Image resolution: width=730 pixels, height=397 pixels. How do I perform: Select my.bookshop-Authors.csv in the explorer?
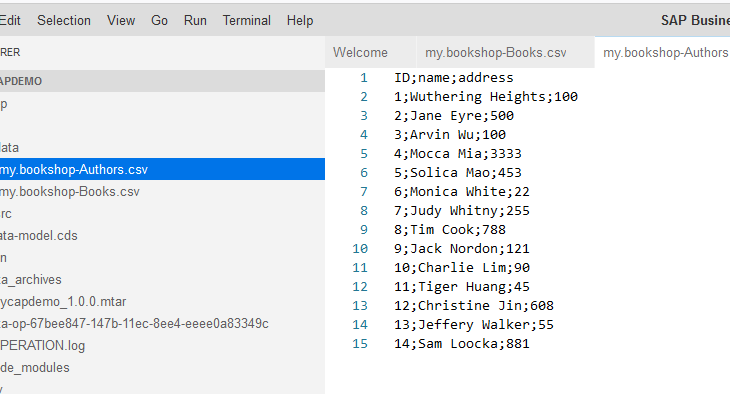[162, 169]
